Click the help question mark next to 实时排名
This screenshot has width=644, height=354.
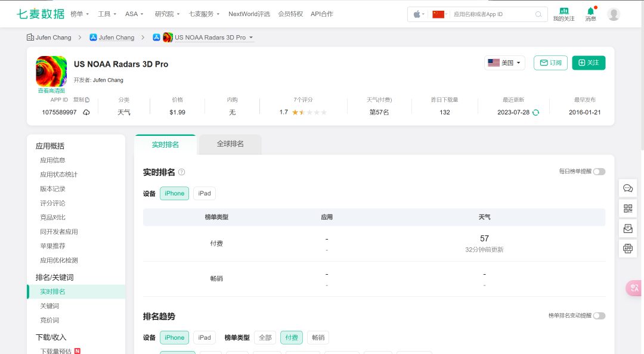(x=181, y=172)
